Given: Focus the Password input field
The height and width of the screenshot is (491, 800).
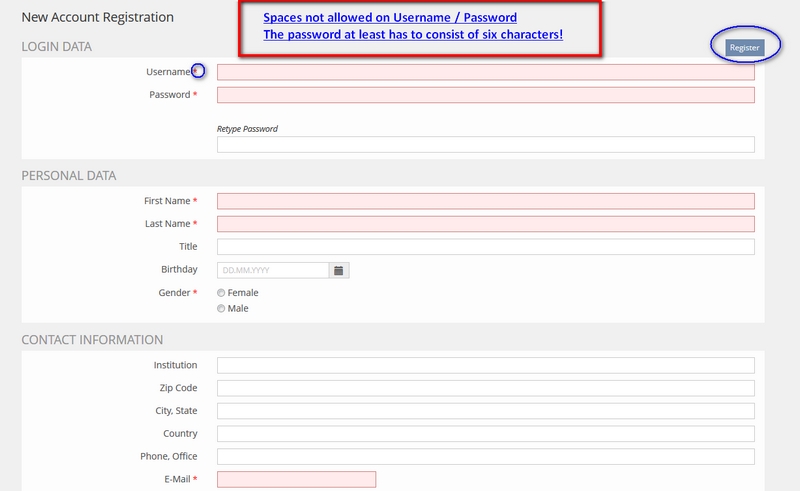Looking at the screenshot, I should 486,95.
